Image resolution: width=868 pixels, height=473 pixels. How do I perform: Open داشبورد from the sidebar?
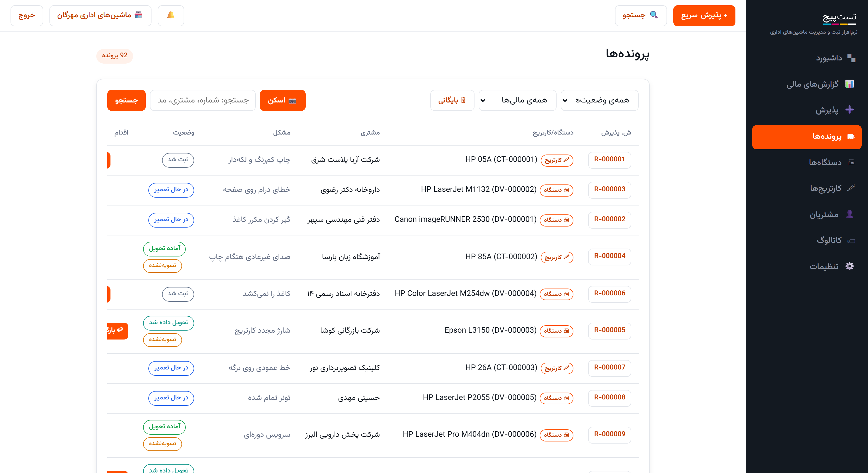(807, 58)
